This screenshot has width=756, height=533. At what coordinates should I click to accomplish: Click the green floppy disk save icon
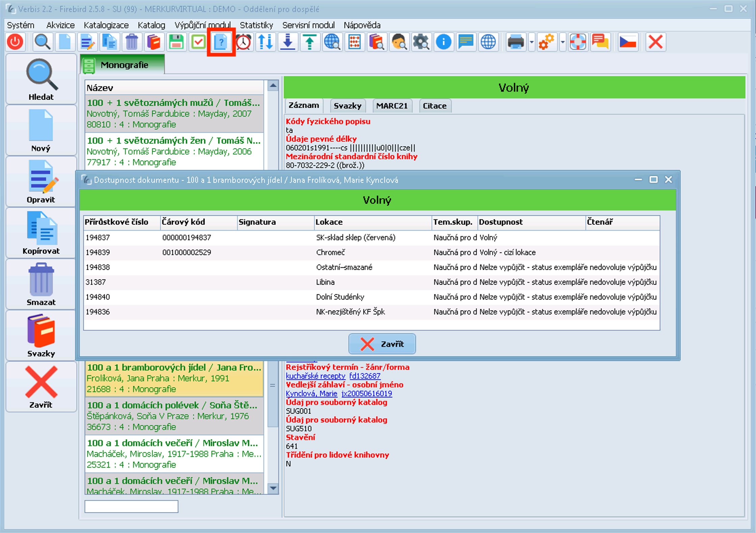pyautogui.click(x=176, y=42)
